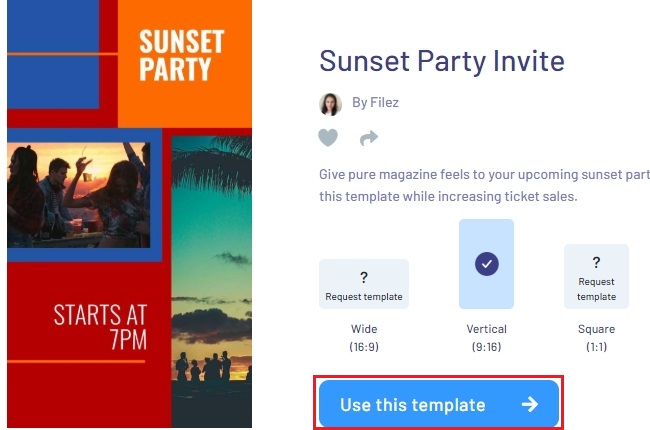Click the Sunset Party Invite title

point(442,60)
